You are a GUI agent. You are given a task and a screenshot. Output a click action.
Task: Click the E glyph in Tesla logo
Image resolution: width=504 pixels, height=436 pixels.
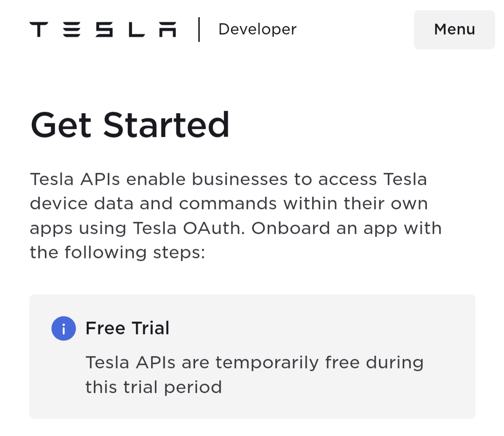pyautogui.click(x=71, y=29)
